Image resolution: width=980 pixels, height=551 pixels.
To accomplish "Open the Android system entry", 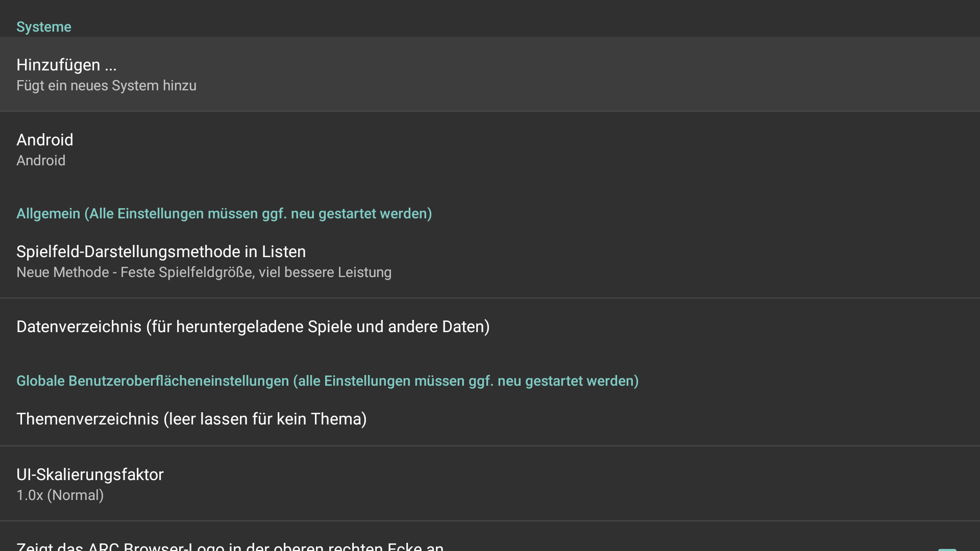I will tap(490, 149).
